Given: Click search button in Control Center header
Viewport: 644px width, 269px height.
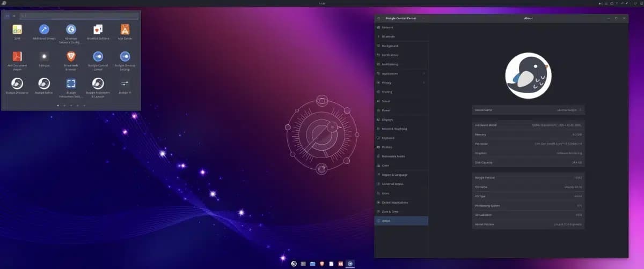Looking at the screenshot, I should [379, 18].
